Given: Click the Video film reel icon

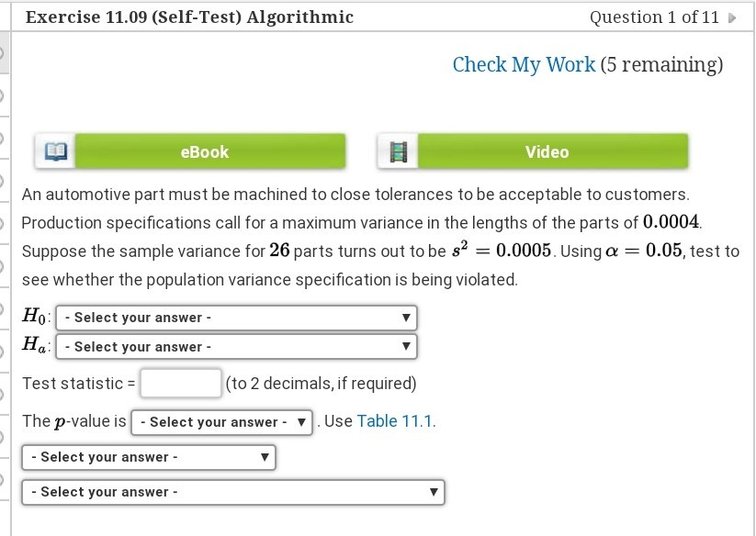Looking at the screenshot, I should [398, 151].
